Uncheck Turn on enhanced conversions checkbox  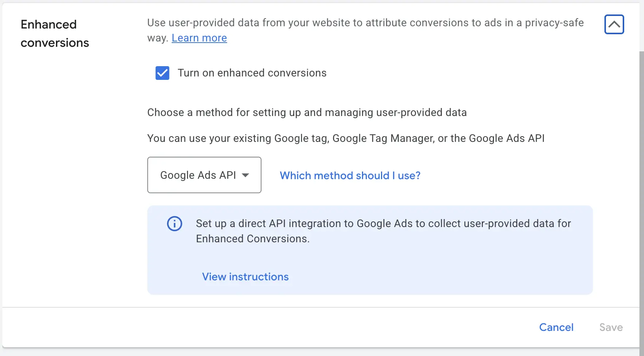[163, 73]
